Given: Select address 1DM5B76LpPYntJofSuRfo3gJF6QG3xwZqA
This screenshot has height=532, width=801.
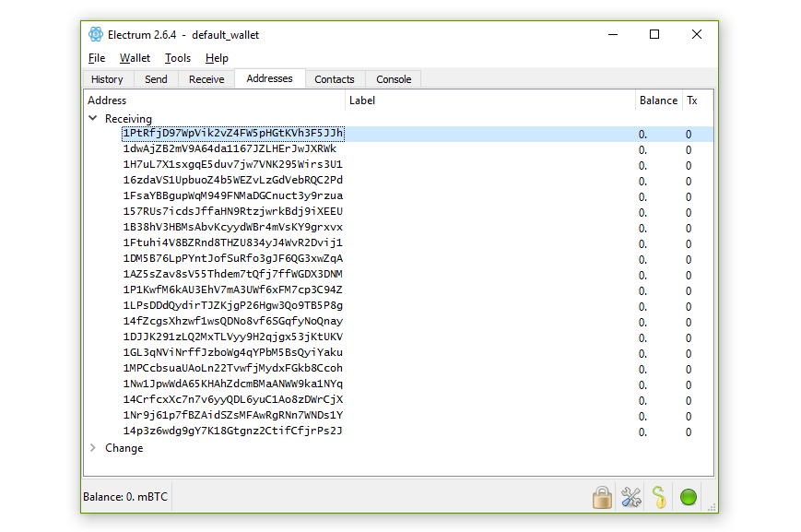Looking at the screenshot, I should pos(233,258).
